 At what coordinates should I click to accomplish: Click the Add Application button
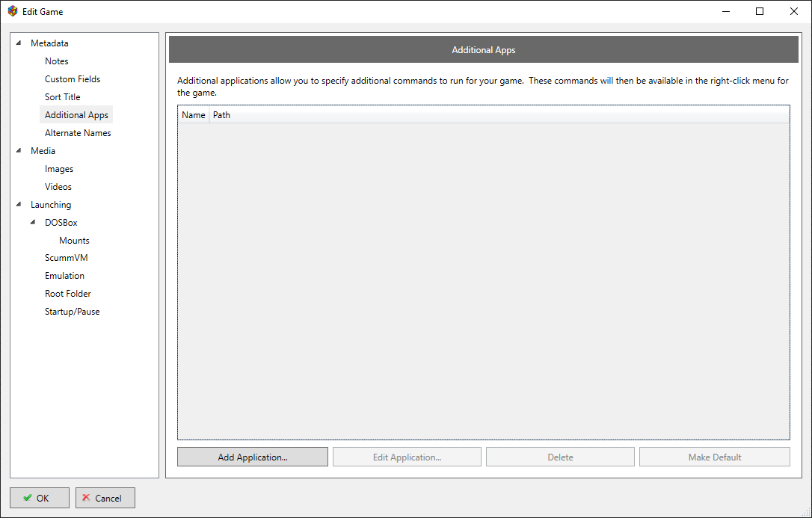253,457
